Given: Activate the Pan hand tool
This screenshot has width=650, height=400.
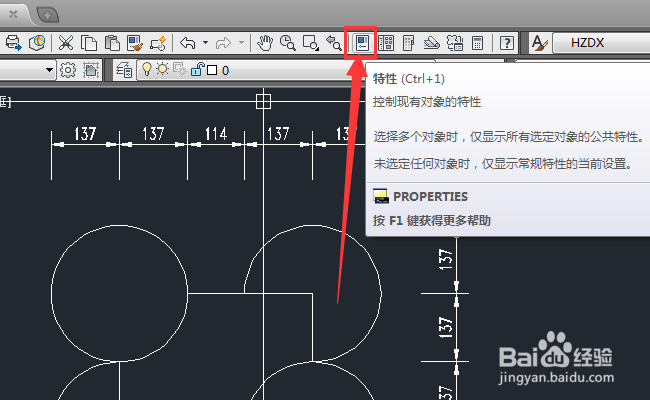Looking at the screenshot, I should (265, 43).
